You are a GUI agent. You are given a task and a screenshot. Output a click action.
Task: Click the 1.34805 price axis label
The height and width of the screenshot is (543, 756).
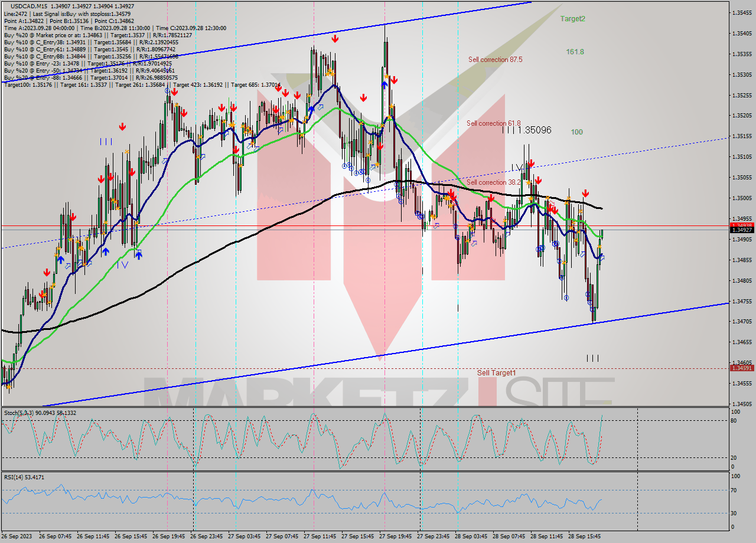coord(742,280)
